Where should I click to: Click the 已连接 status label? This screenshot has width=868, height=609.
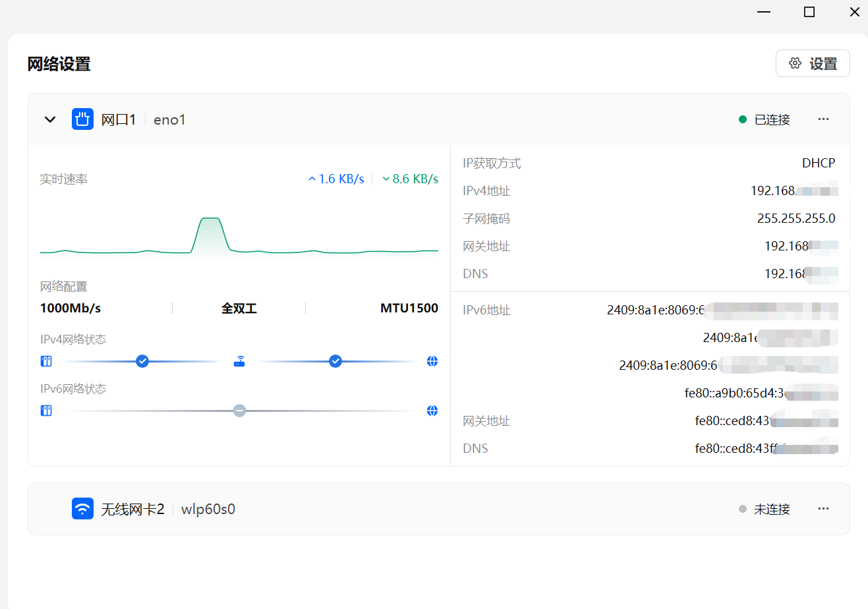click(772, 119)
